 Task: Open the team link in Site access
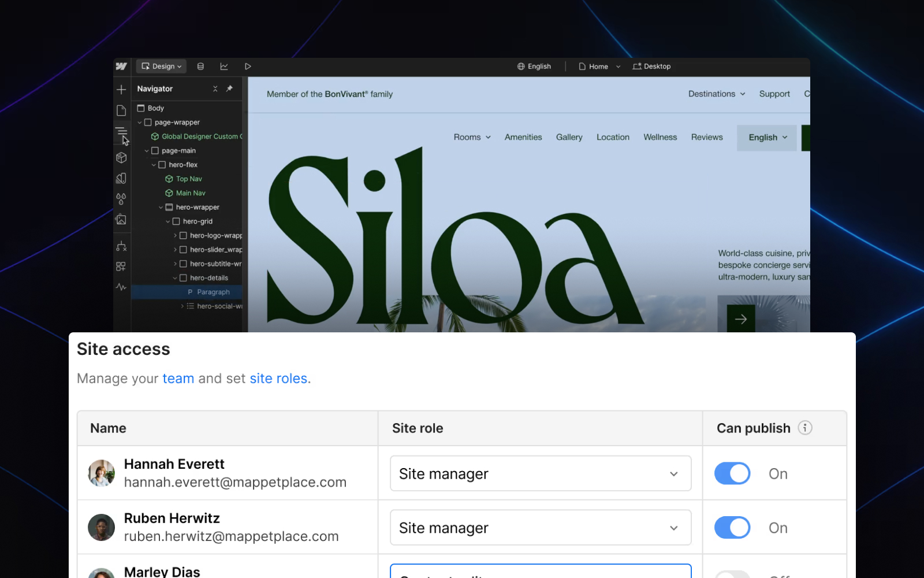178,379
